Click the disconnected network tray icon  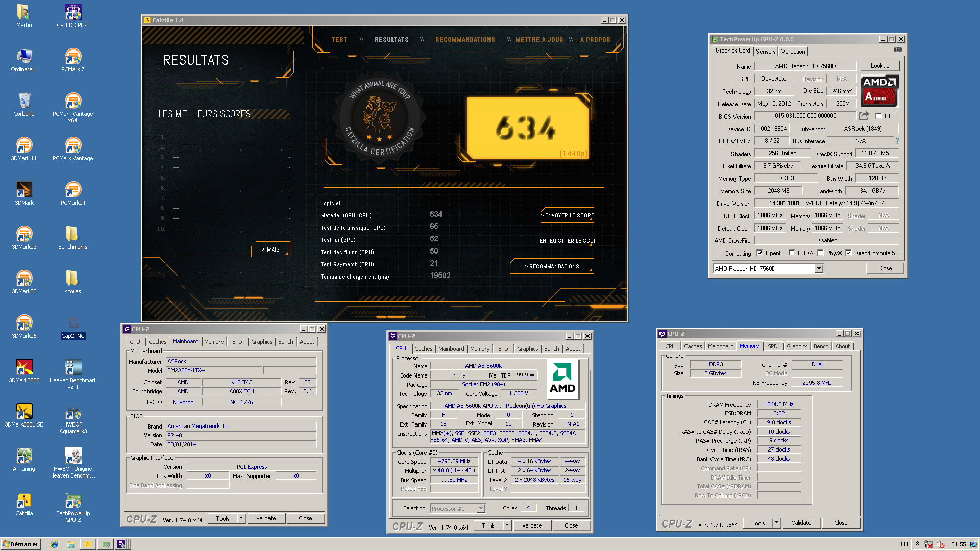[x=928, y=544]
